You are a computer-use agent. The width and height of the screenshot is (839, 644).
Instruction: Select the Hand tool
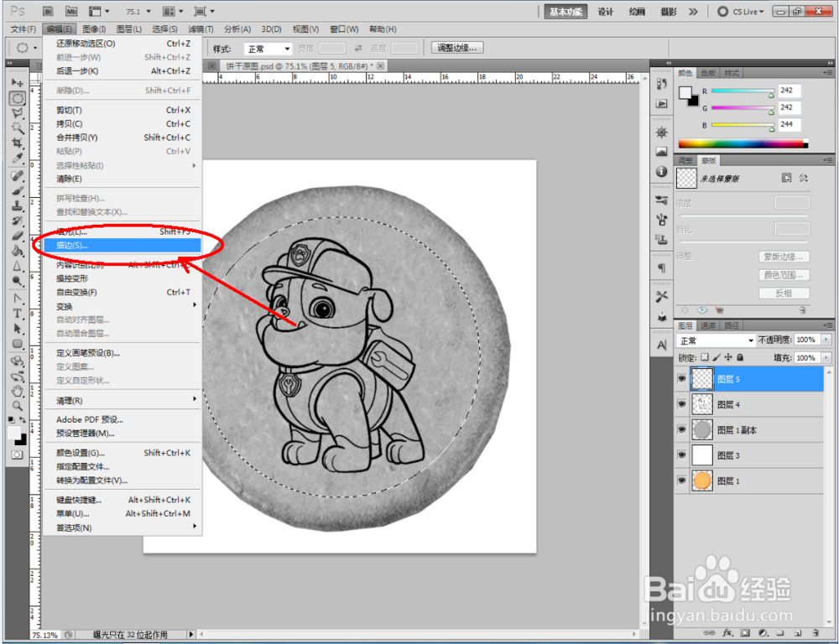pyautogui.click(x=17, y=391)
